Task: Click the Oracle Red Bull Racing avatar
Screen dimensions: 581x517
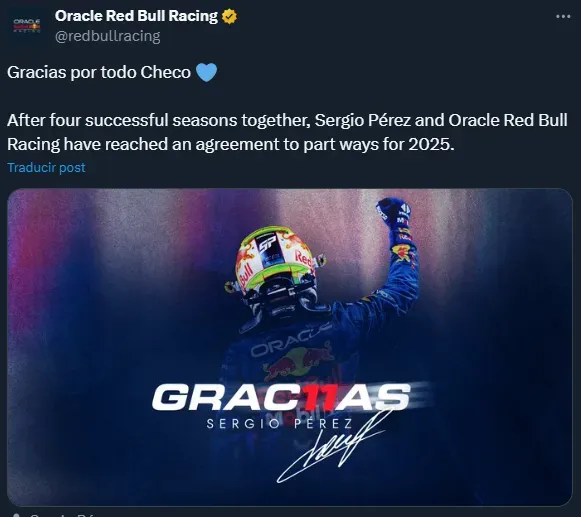Action: coord(27,26)
